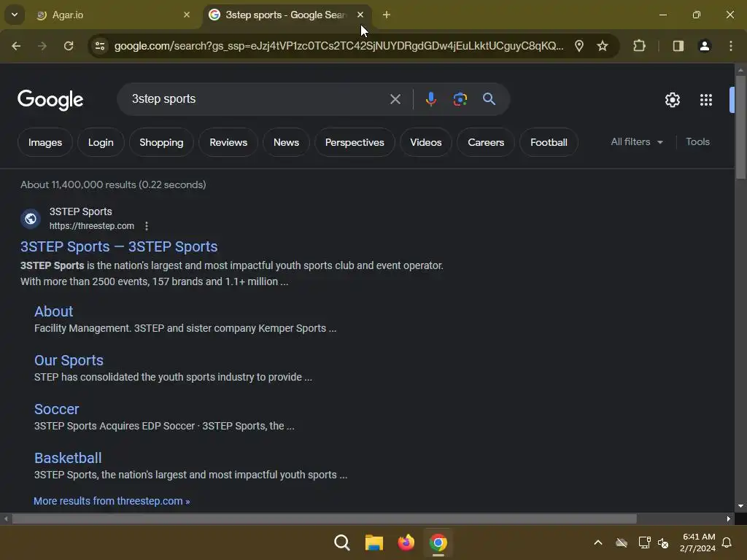This screenshot has width=747, height=560.
Task: Submit search with magnifier icon
Action: [x=489, y=99]
